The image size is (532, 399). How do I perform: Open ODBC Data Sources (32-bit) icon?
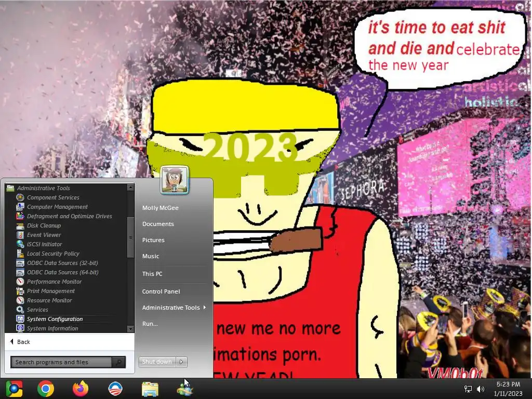(20, 263)
